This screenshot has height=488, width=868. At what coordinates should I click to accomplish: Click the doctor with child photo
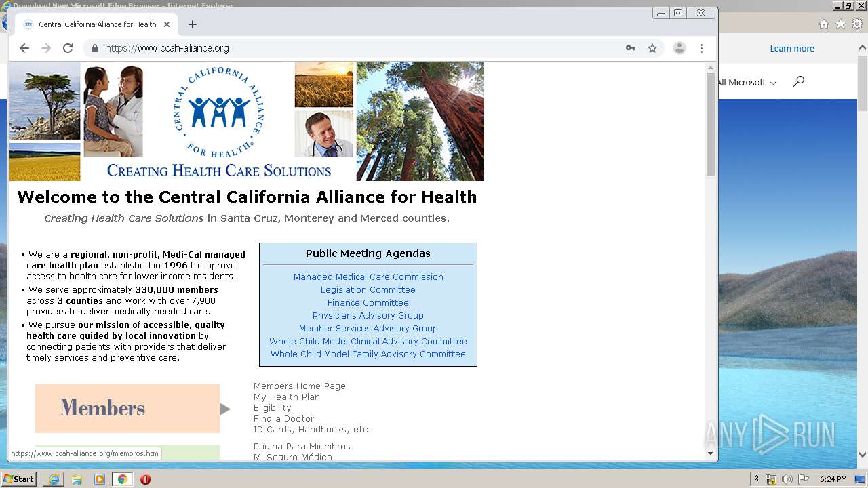(113, 111)
